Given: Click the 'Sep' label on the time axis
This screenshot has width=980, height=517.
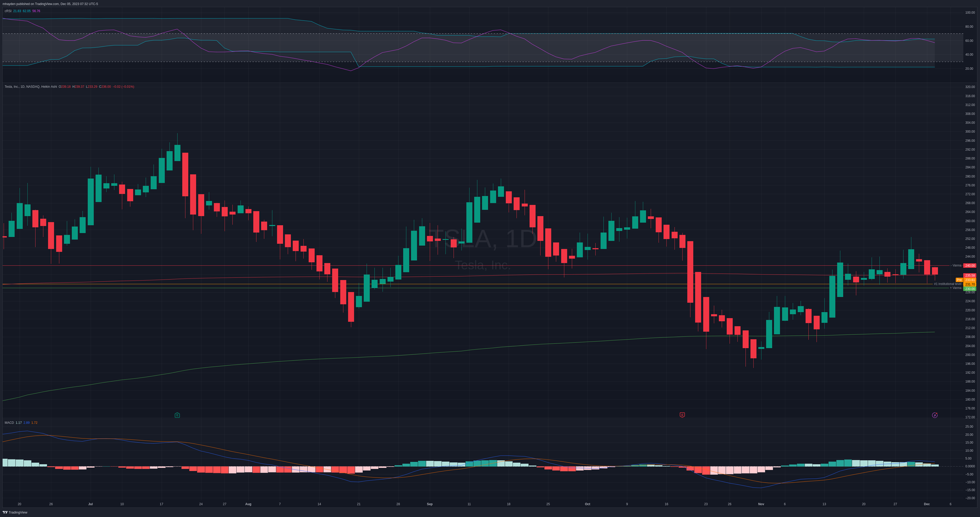Looking at the screenshot, I should (430, 504).
